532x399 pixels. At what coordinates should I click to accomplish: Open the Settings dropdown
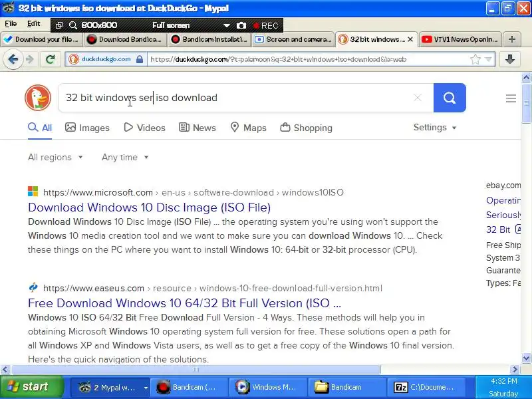[x=435, y=128]
